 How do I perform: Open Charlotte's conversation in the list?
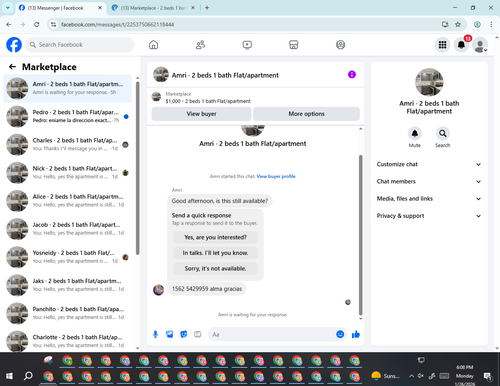coord(67,341)
